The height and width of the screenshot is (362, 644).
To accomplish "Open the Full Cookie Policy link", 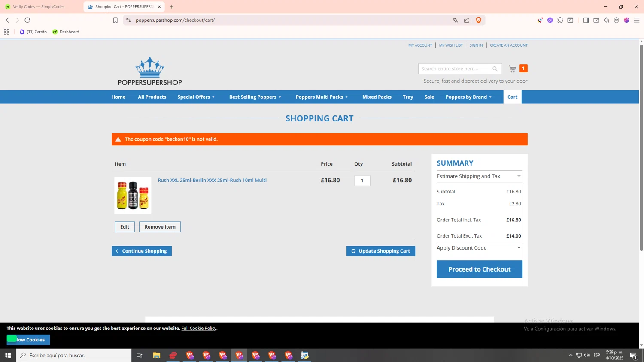I will click(199, 328).
